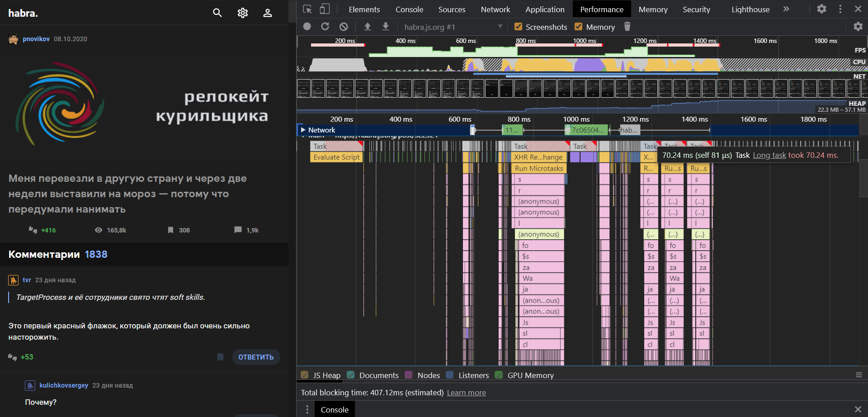The height and width of the screenshot is (417, 868).
Task: Switch to the Application tab
Action: (545, 9)
